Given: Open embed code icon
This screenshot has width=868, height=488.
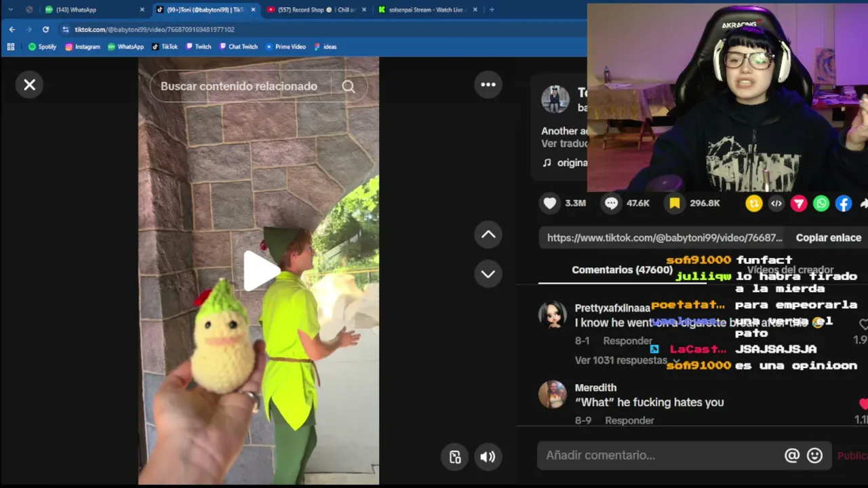Looking at the screenshot, I should [x=776, y=203].
